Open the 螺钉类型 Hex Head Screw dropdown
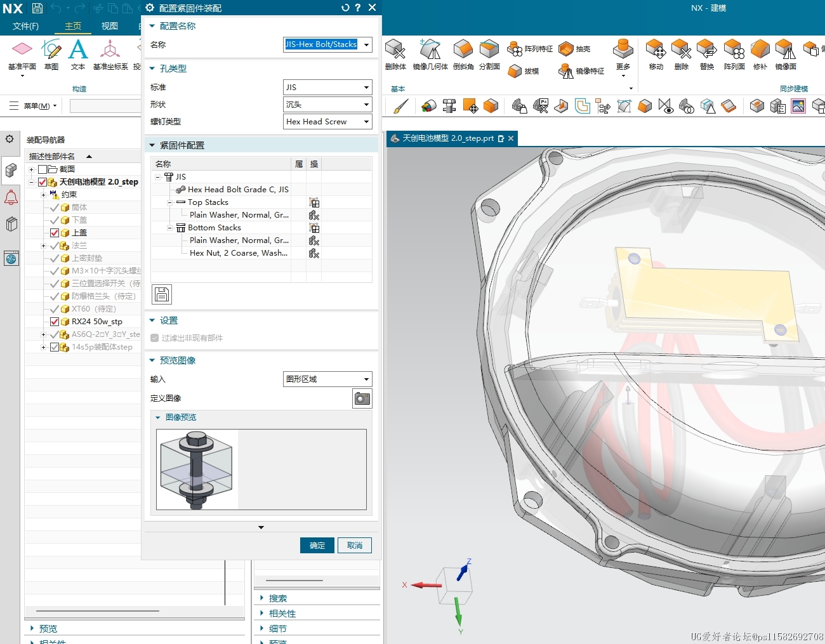 tap(327, 122)
